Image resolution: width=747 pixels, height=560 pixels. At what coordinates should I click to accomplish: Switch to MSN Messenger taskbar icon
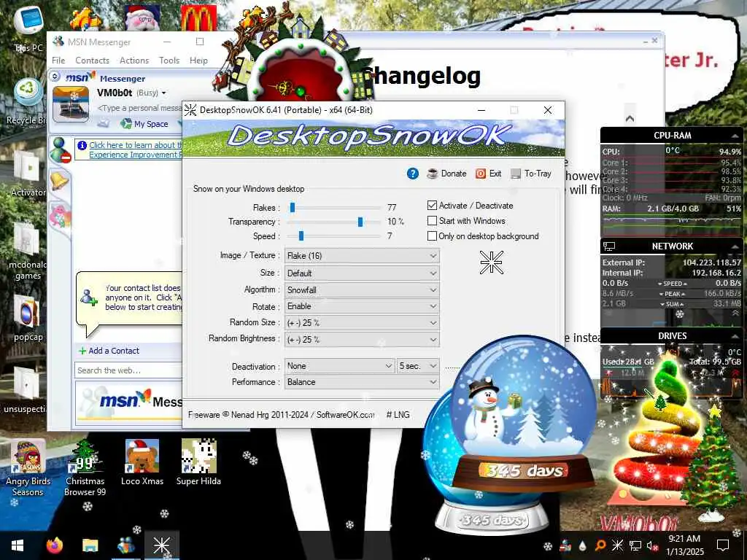pyautogui.click(x=125, y=545)
